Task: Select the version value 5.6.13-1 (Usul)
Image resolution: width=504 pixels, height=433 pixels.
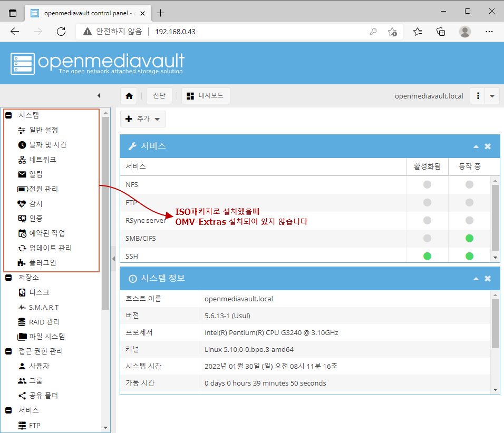Action: point(227,316)
